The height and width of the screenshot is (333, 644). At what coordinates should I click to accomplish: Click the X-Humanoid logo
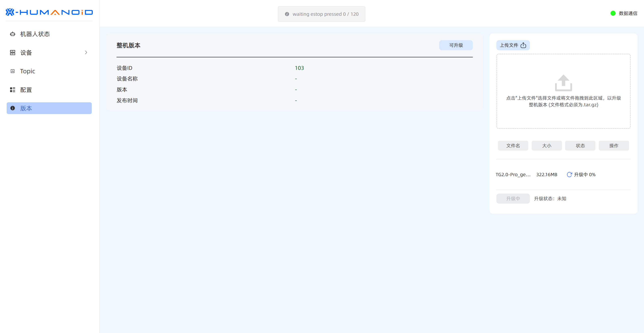[49, 12]
